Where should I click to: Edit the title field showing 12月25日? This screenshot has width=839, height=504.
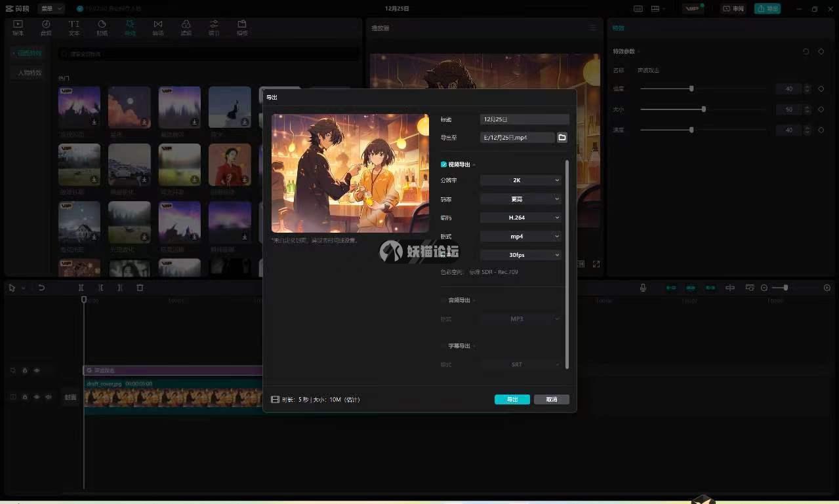[x=524, y=119]
